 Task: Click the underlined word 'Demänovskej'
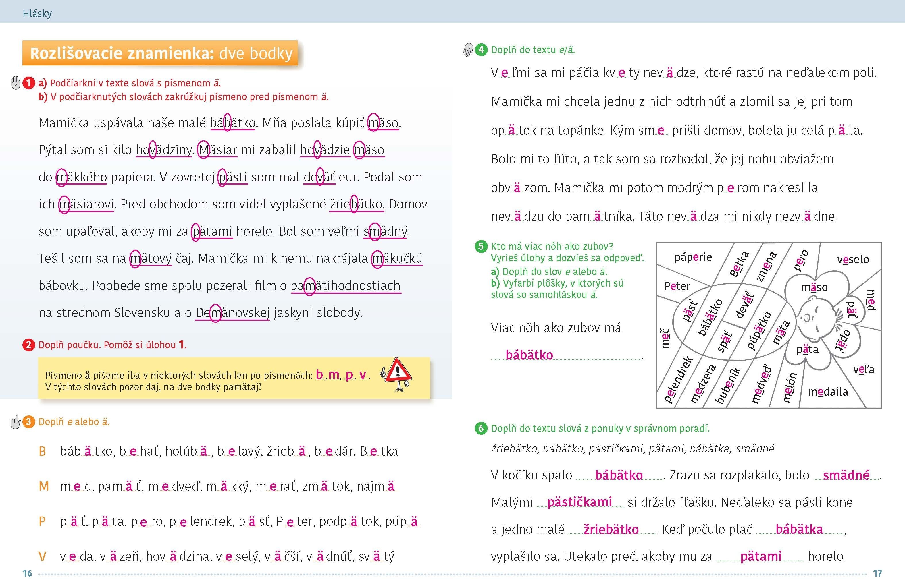(232, 312)
